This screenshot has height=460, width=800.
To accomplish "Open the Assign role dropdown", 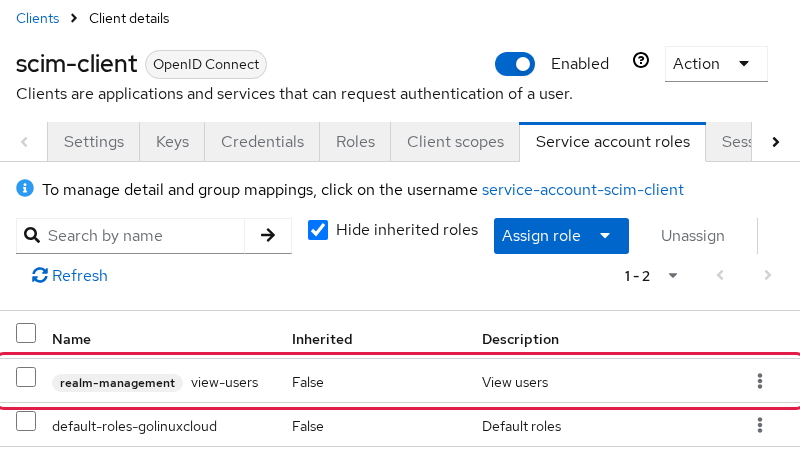I will pyautogui.click(x=561, y=236).
